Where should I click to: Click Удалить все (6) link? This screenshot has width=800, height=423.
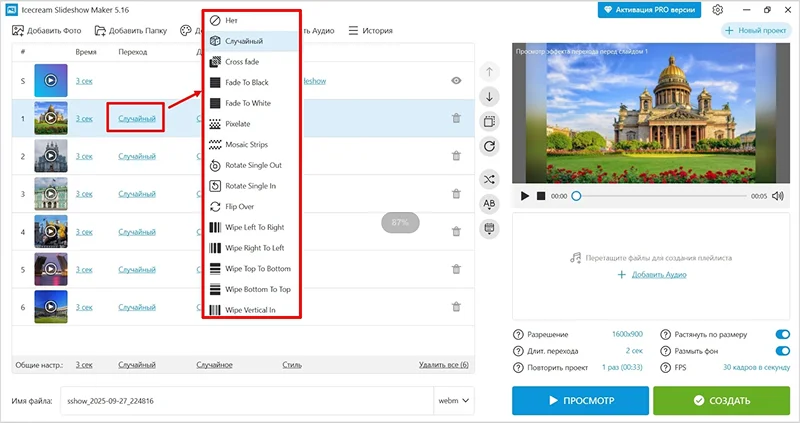click(x=443, y=365)
